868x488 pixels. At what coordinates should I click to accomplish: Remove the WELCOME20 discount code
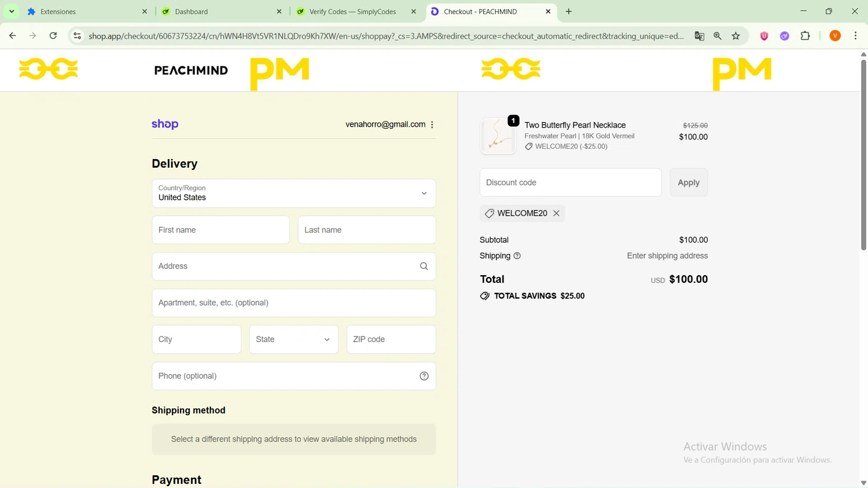tap(557, 213)
